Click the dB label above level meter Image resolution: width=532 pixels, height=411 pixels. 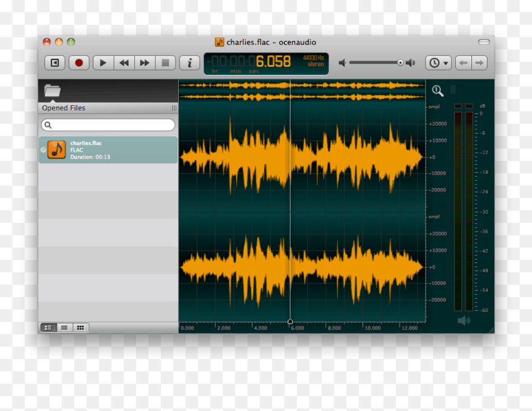tap(482, 106)
